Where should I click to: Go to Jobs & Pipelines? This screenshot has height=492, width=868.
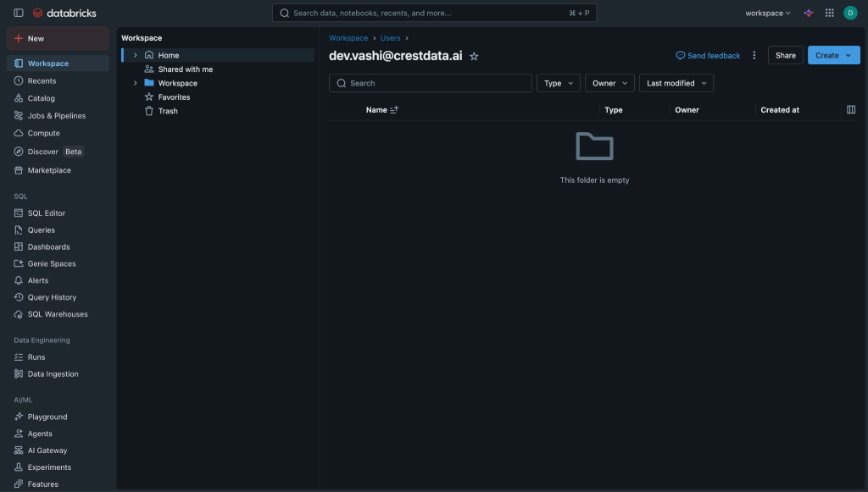[x=58, y=115]
